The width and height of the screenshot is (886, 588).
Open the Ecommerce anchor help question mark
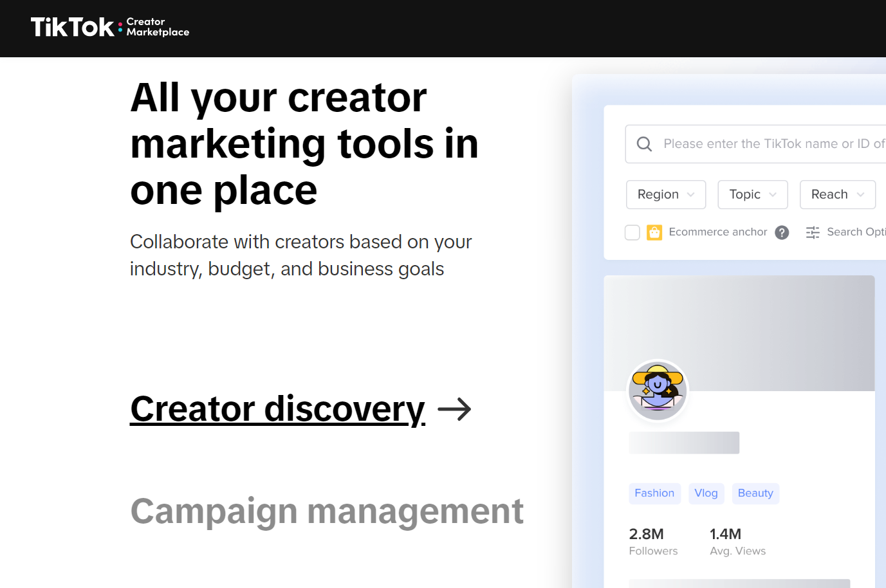(782, 232)
